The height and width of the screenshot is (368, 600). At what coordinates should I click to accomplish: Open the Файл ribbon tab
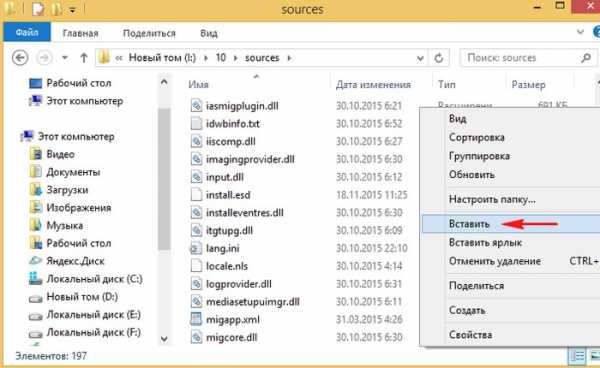pos(27,33)
